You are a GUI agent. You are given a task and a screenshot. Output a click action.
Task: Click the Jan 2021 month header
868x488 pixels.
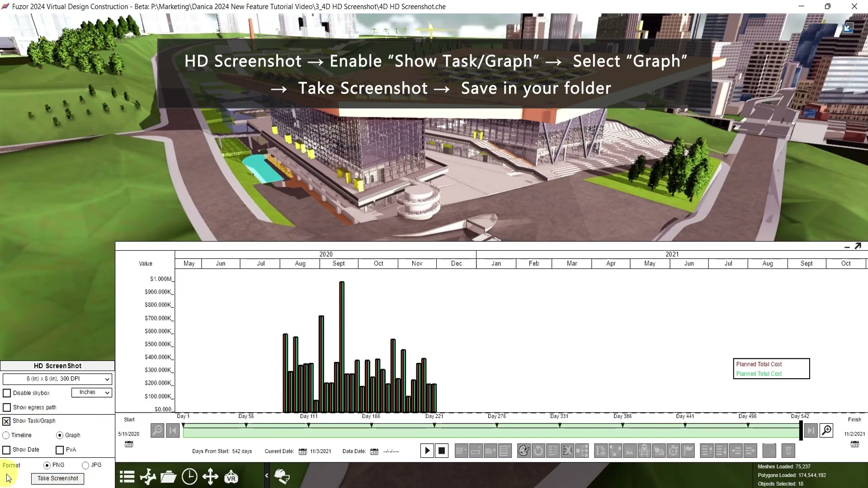click(496, 263)
